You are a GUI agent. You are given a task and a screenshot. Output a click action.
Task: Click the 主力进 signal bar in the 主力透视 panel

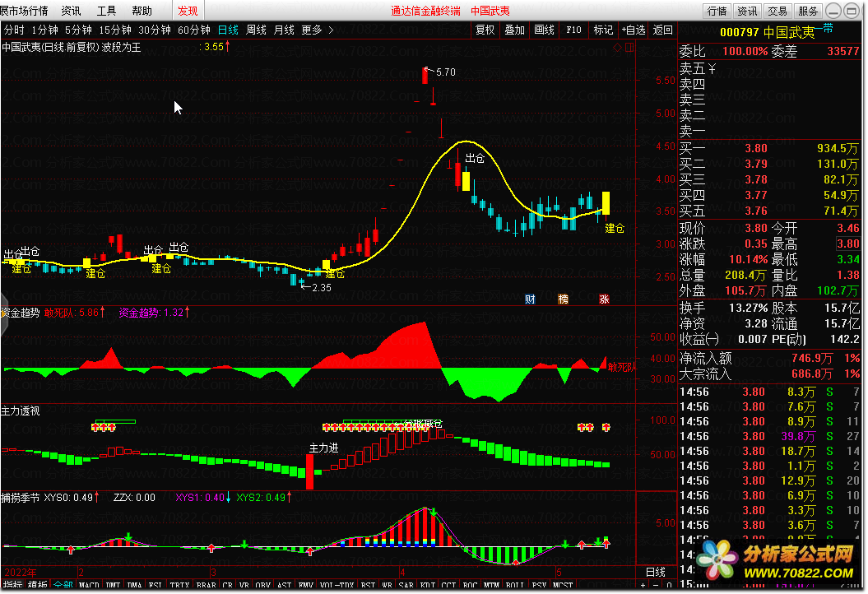tap(309, 471)
